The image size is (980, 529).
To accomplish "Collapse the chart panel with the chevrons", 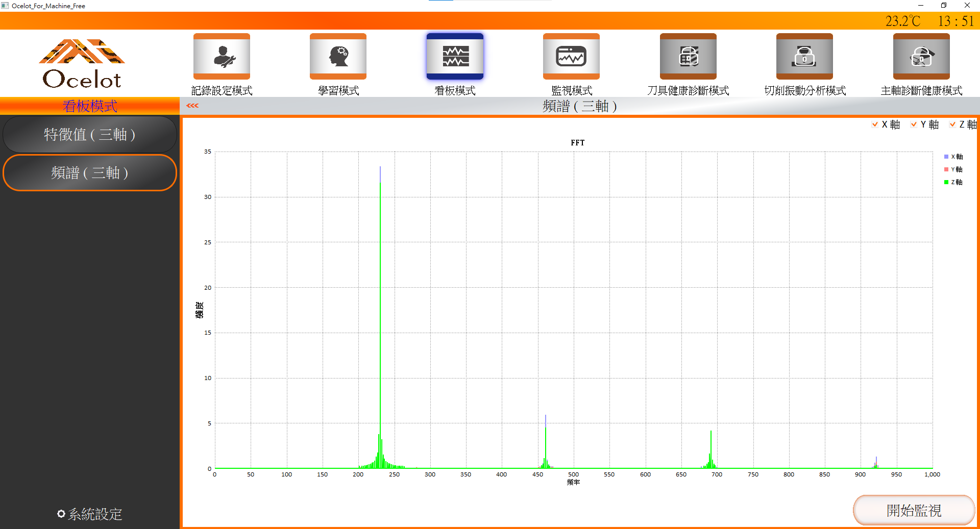I will coord(192,106).
